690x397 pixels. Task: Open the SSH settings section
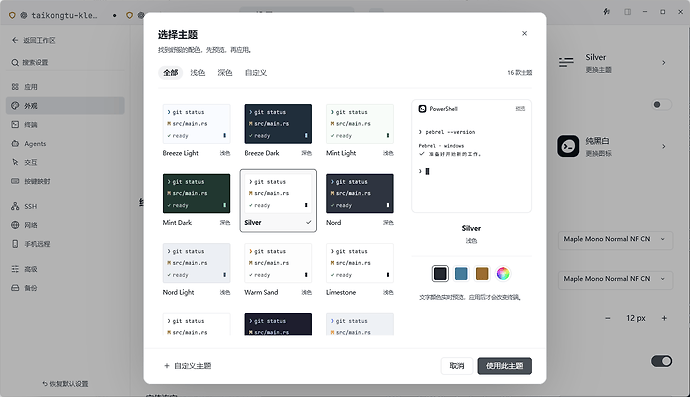pyautogui.click(x=65, y=206)
